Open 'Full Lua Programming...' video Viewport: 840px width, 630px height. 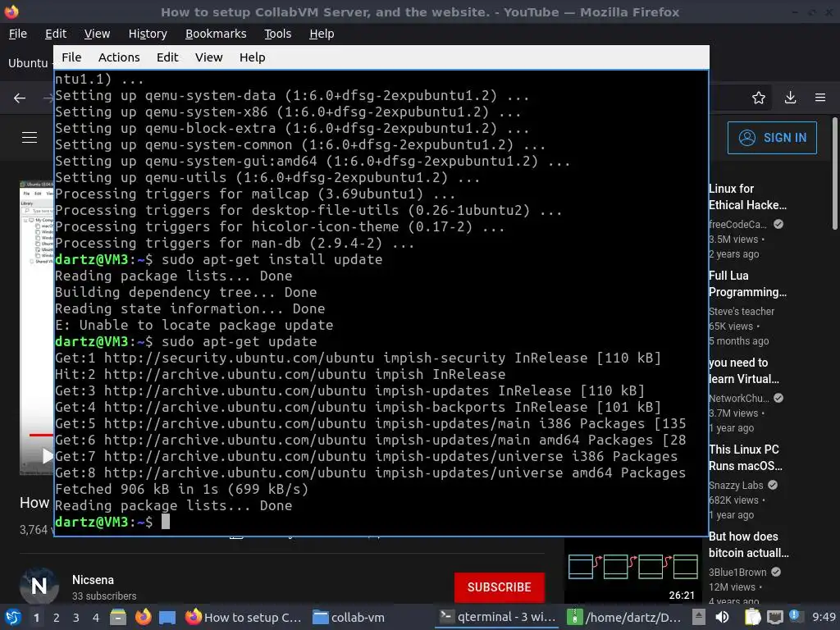click(x=747, y=284)
